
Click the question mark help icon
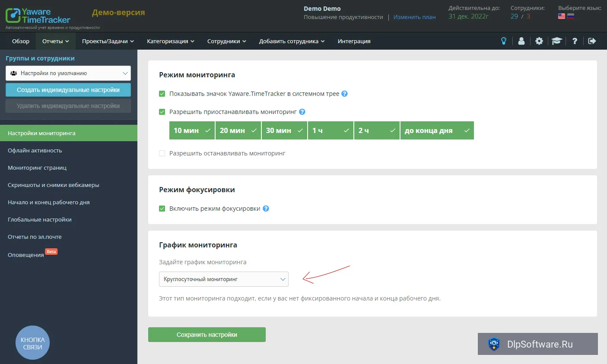(575, 41)
